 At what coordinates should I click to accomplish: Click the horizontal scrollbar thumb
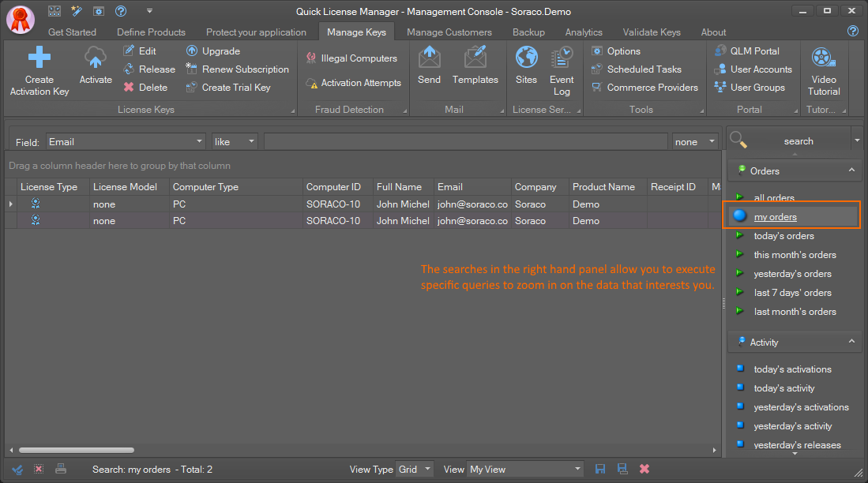77,451
